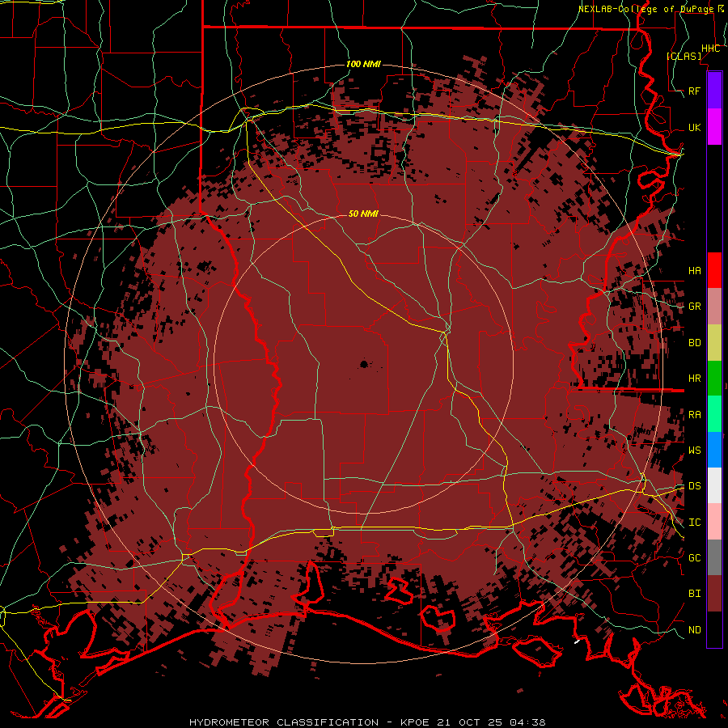728x728 pixels.
Task: Click the bright red HA color swatch
Action: pyautogui.click(x=714, y=270)
